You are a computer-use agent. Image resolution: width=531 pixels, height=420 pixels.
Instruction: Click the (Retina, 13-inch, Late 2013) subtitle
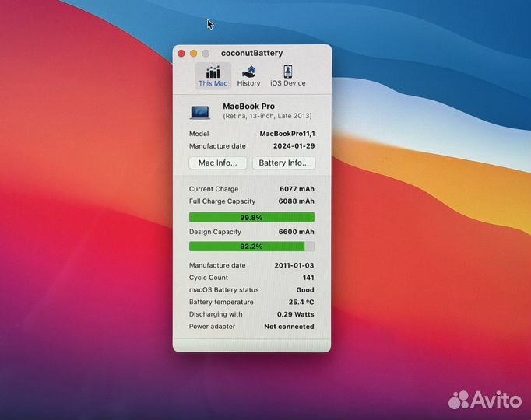coord(267,116)
